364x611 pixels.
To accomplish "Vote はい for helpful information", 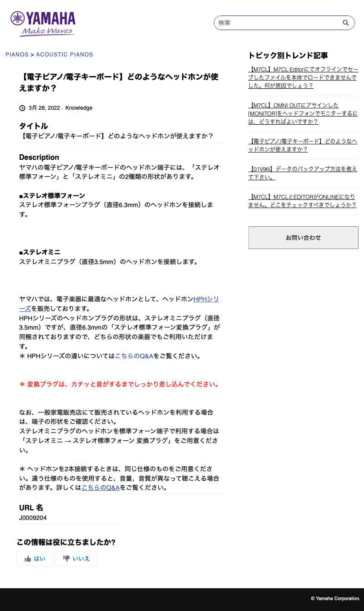I will tap(35, 559).
